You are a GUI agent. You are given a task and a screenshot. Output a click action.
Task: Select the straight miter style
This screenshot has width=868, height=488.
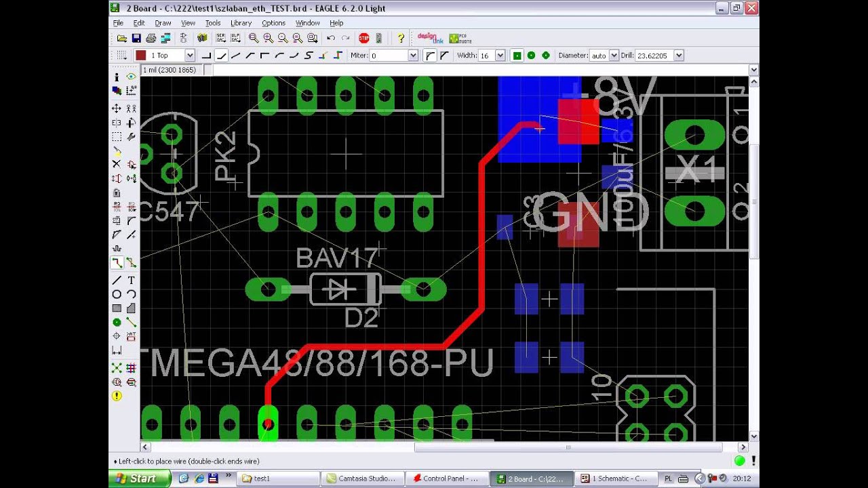point(444,56)
